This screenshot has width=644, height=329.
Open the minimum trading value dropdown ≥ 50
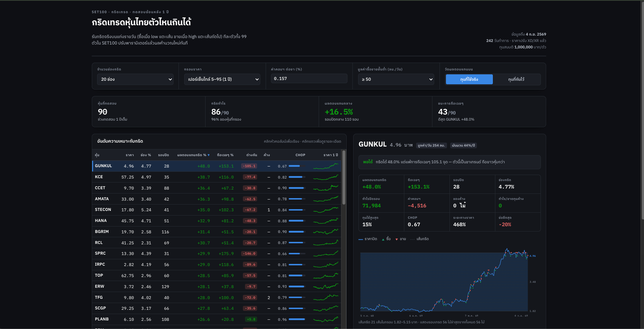pos(396,79)
